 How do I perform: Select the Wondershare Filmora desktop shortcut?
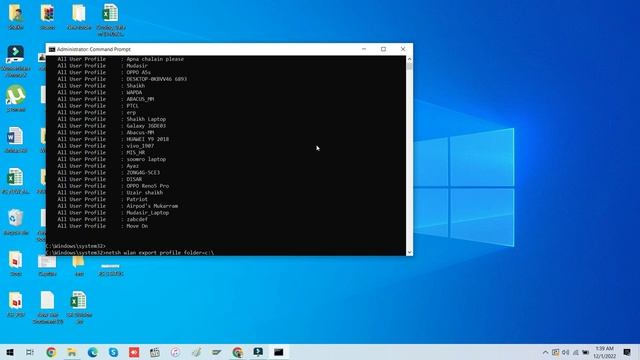click(16, 61)
